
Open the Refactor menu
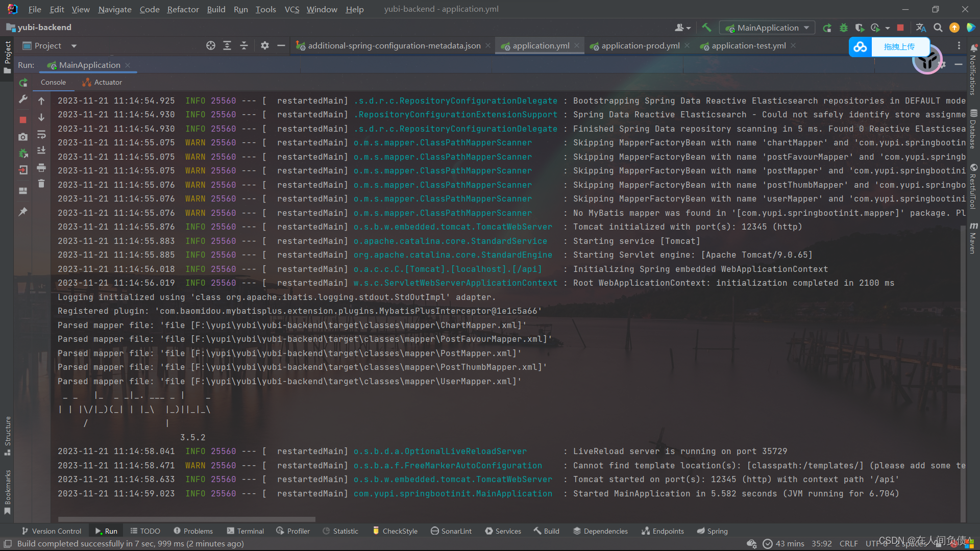(x=183, y=9)
